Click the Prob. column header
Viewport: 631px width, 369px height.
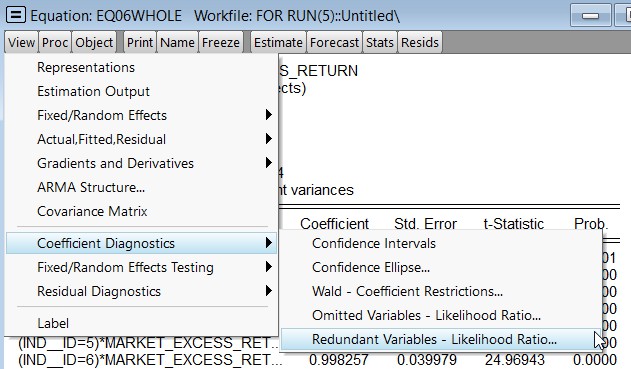tap(591, 224)
